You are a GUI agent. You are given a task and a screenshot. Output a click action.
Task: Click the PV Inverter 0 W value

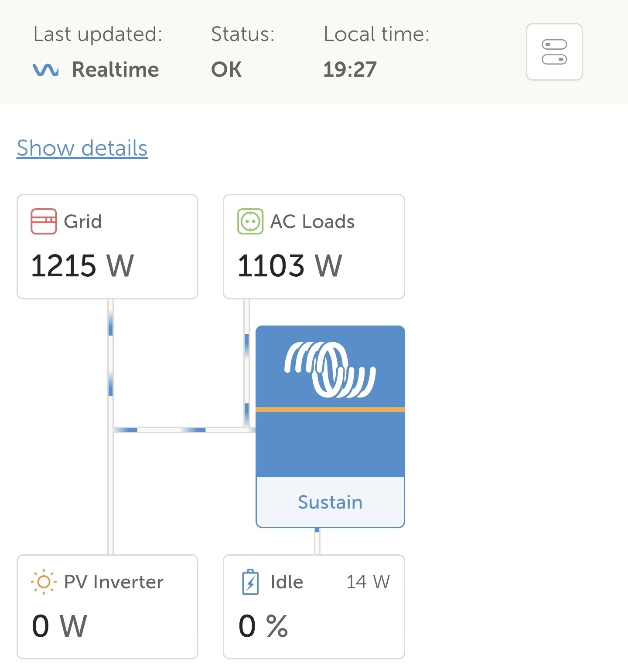60,626
